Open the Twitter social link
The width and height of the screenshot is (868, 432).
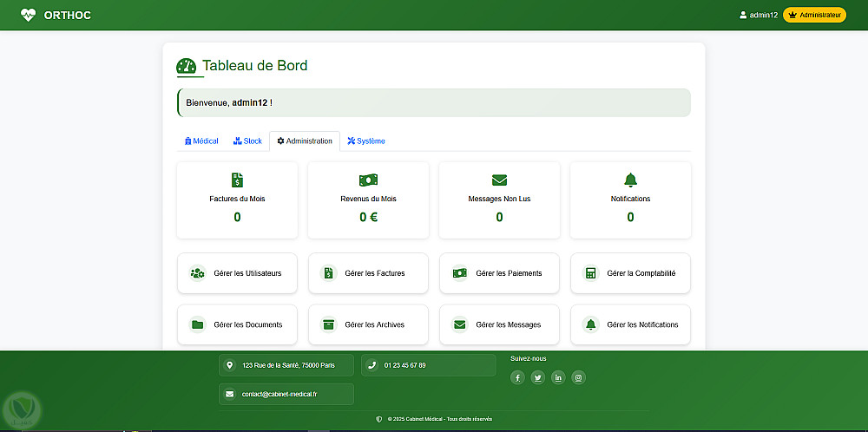538,378
